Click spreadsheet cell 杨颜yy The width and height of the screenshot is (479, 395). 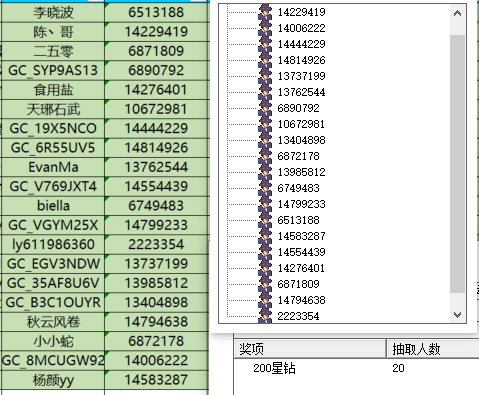tap(53, 380)
